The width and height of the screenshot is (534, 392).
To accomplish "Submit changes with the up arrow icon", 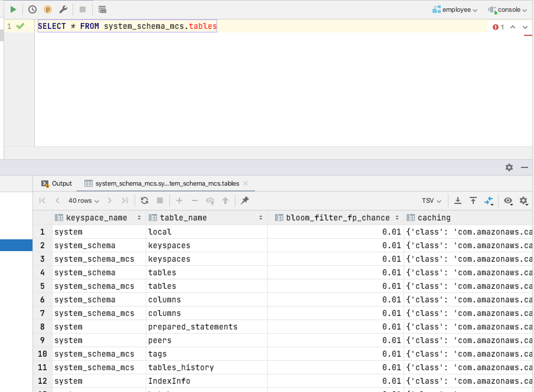I will point(225,200).
